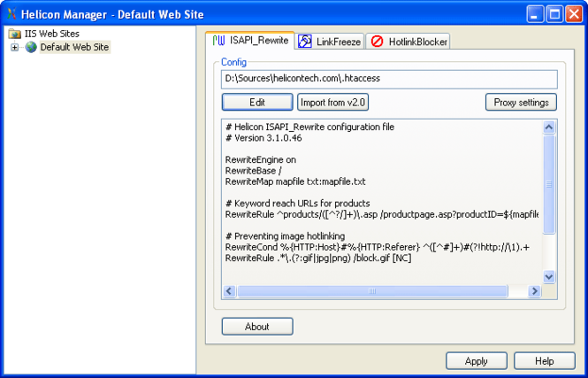Click '# Version 3.1.0.46' comment line
The width and height of the screenshot is (588, 378).
pyautogui.click(x=263, y=138)
